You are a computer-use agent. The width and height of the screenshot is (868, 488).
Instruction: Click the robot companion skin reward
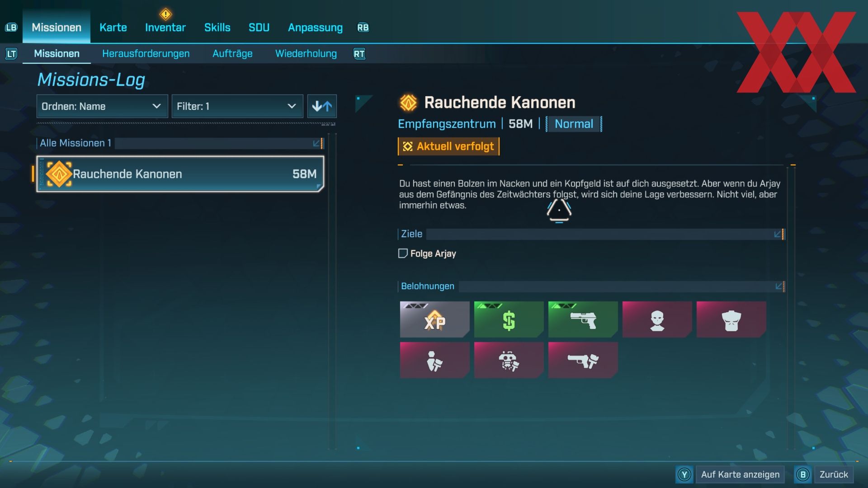tap(509, 360)
